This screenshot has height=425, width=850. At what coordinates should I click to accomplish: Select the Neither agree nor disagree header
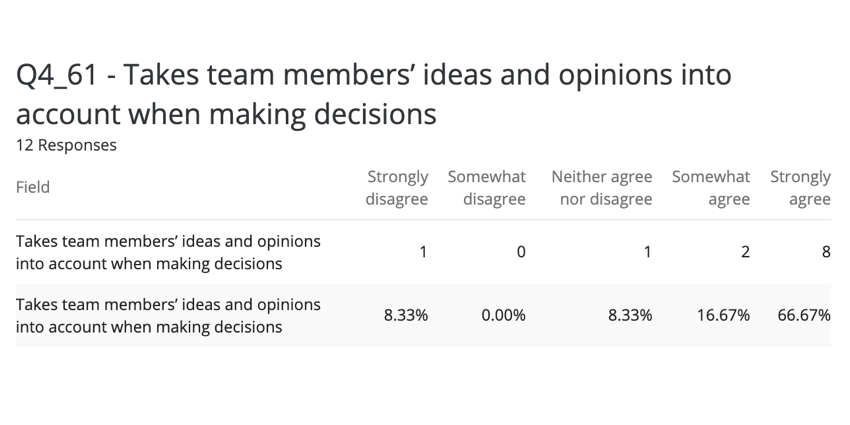602,188
